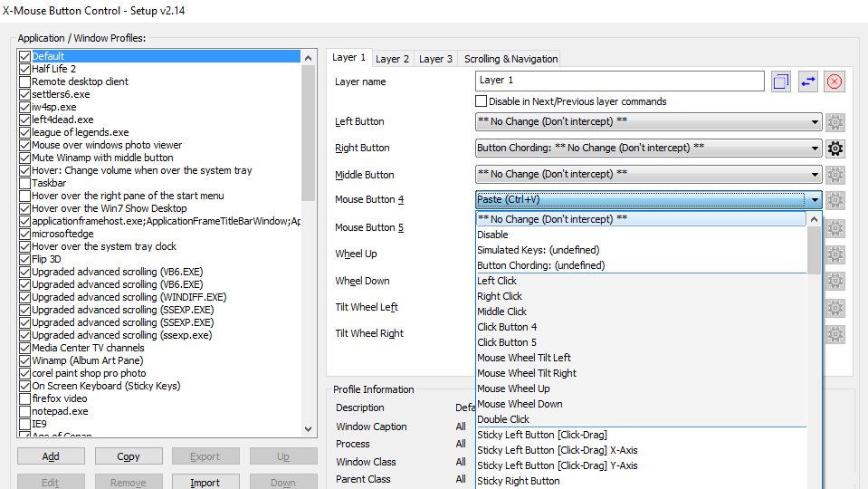
Task: Click the Import button
Action: (x=205, y=482)
